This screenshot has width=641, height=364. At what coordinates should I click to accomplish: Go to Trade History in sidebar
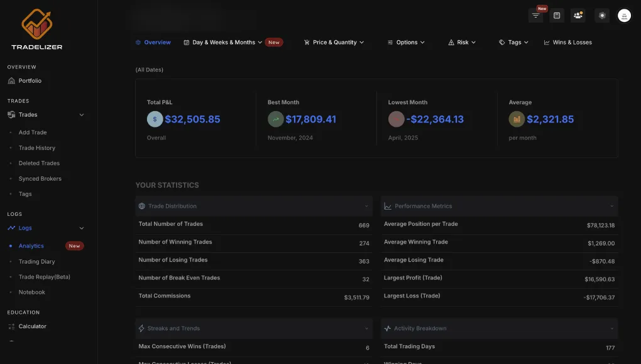(37, 148)
